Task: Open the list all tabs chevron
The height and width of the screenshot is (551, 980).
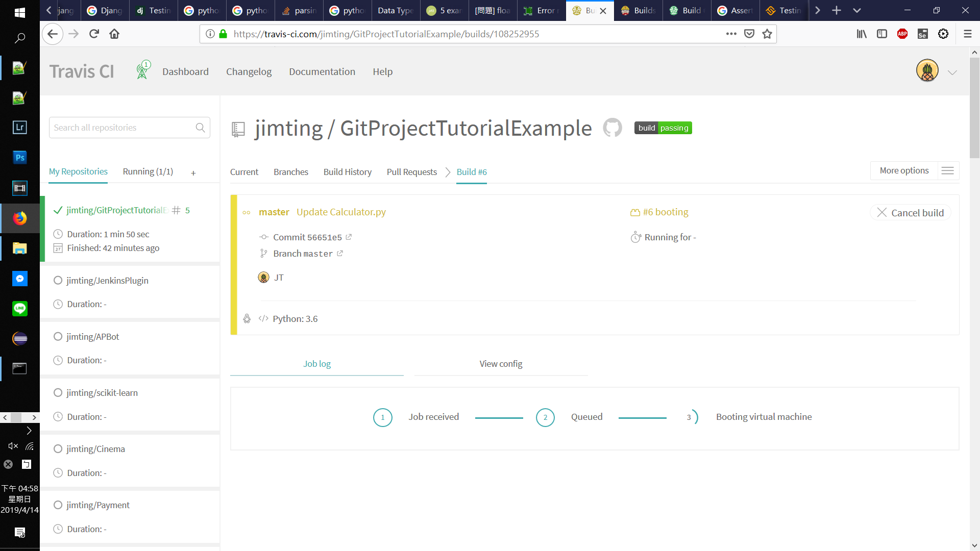Action: tap(857, 10)
